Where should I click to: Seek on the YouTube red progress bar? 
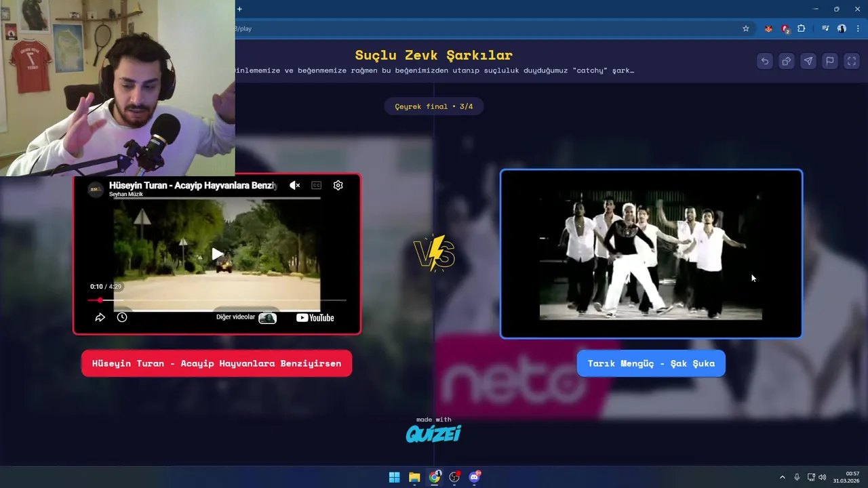(x=217, y=300)
